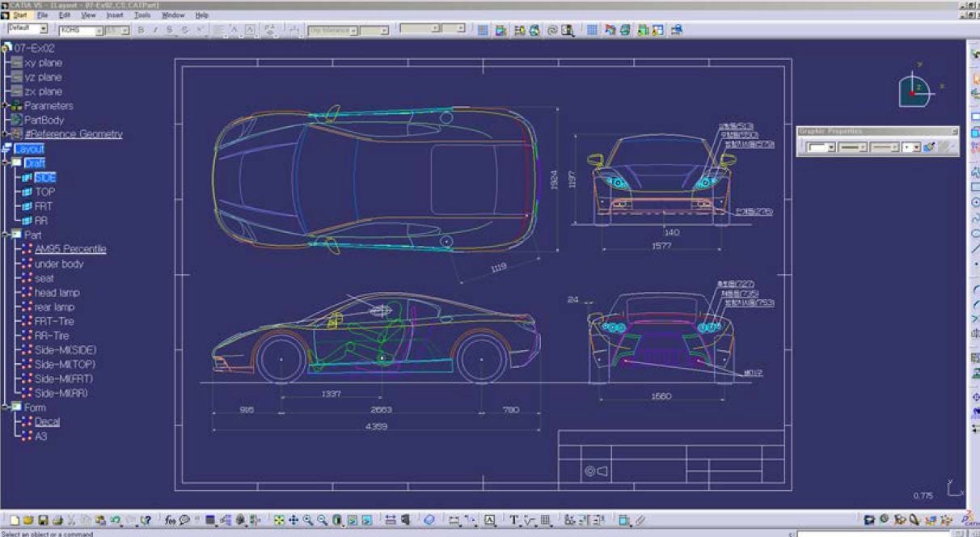The image size is (980, 537).
Task: Select the 07-Ex02 root node
Action: tap(34, 48)
